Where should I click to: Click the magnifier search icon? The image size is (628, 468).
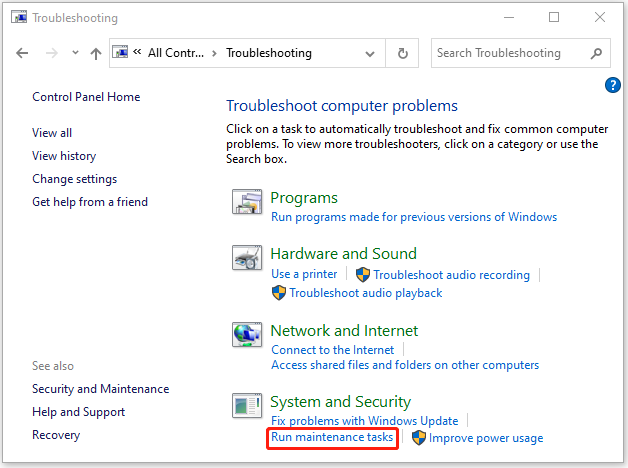click(x=596, y=53)
